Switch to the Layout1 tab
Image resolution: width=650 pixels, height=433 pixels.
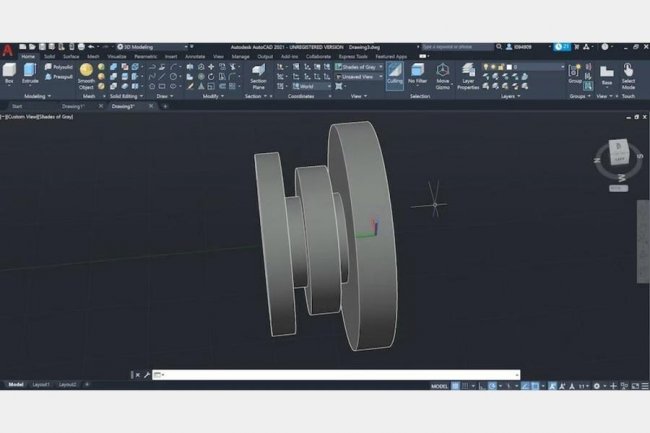point(41,385)
